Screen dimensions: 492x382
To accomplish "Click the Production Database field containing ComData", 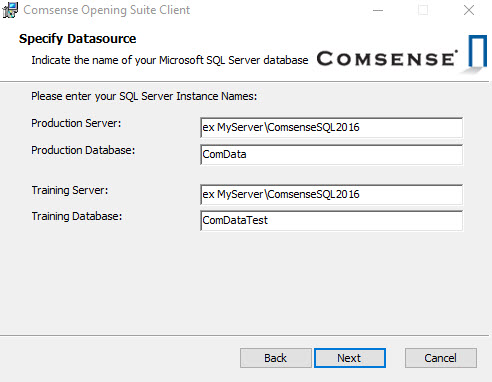I will point(331,154).
